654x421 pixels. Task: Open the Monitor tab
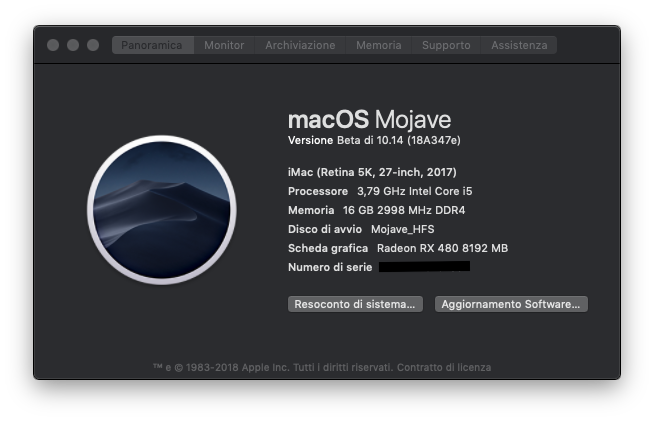(x=224, y=45)
